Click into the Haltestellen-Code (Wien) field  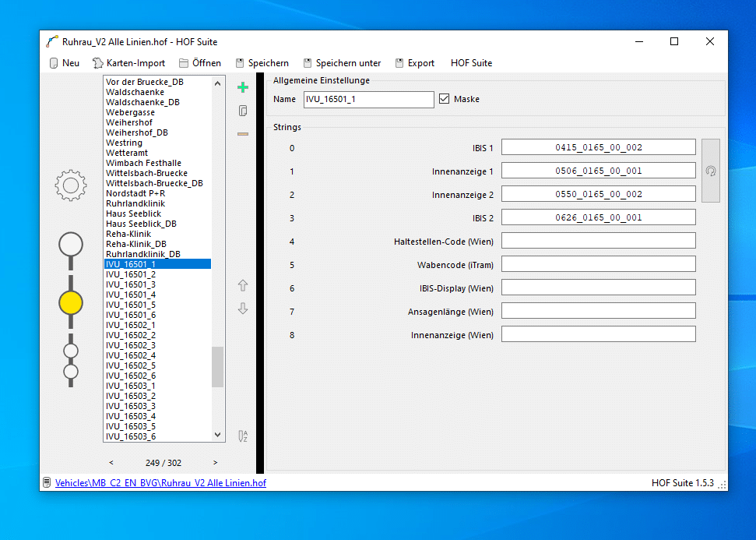pyautogui.click(x=598, y=241)
